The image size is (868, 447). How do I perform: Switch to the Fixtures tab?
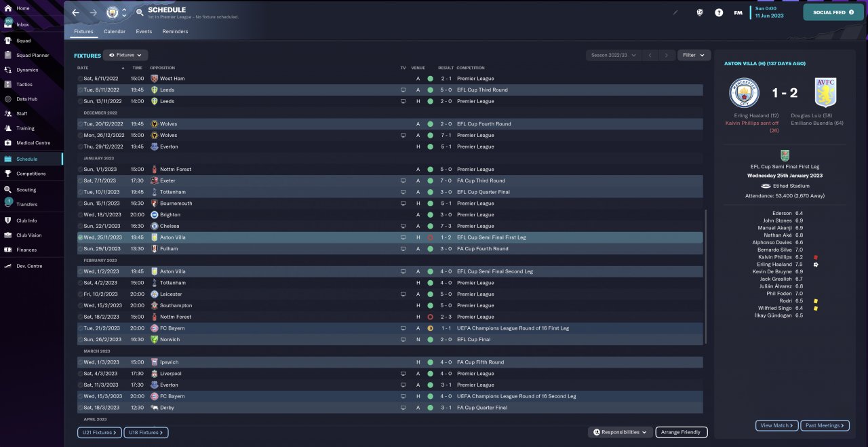click(83, 31)
